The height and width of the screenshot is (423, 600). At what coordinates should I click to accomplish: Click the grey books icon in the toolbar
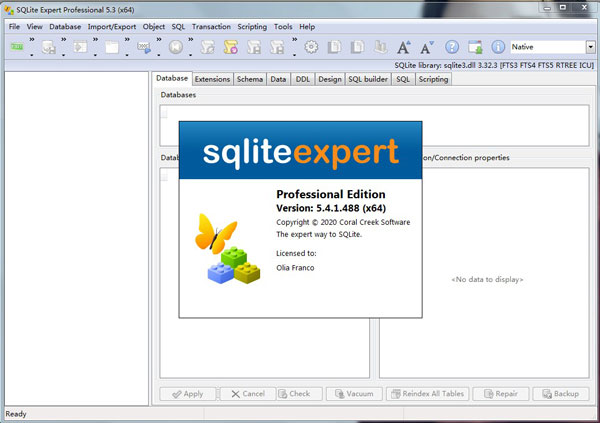[x=380, y=47]
